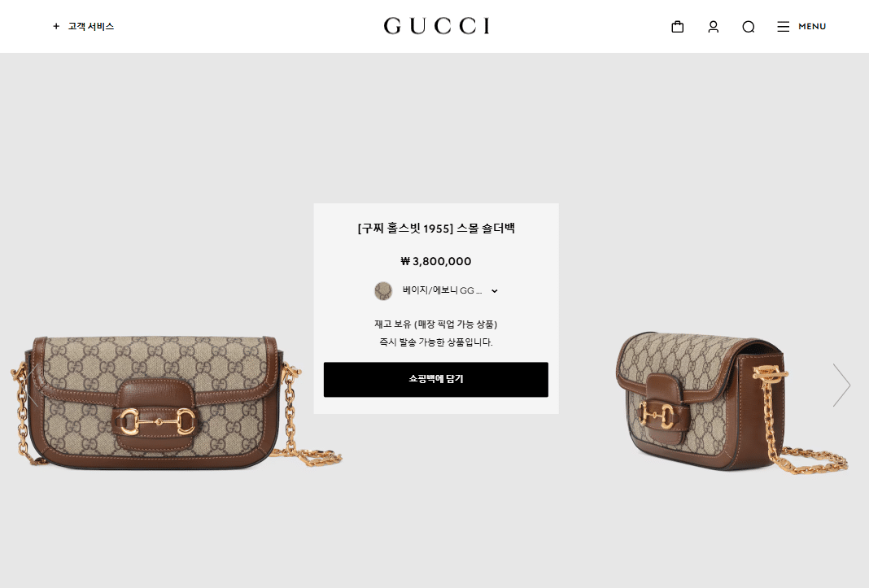Go to the previous product image arrow
The width and height of the screenshot is (869, 588).
(30, 385)
